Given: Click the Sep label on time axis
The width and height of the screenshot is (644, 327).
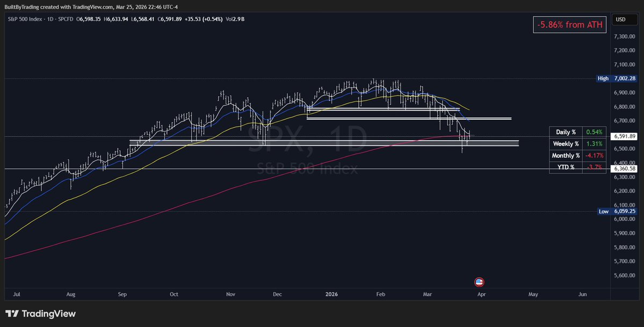Looking at the screenshot, I should 122,295.
